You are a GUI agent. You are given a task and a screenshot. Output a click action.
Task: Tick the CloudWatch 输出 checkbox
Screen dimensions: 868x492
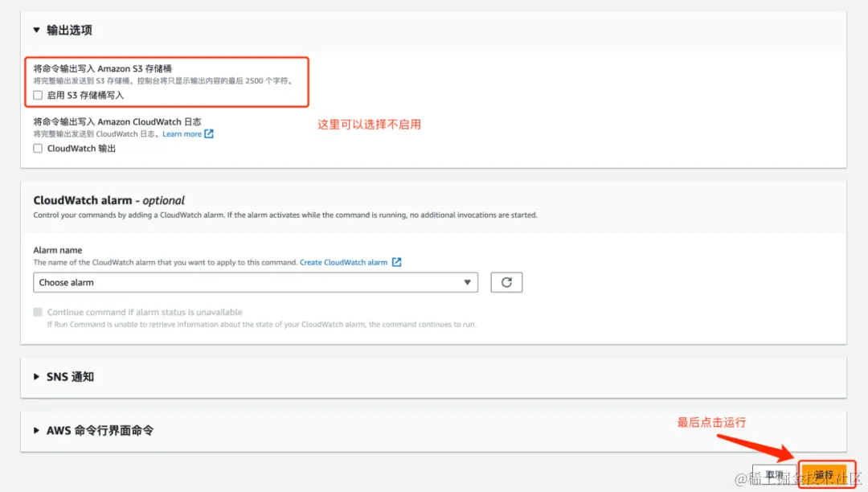[38, 148]
